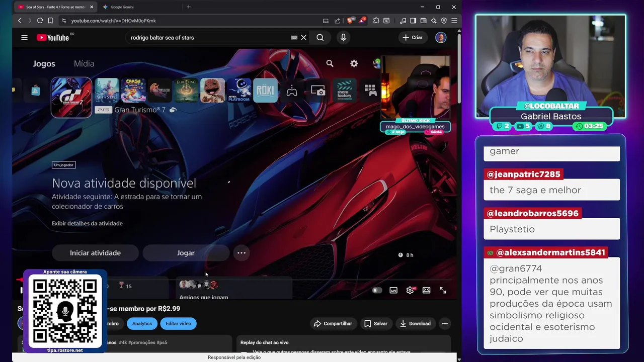Bookmark the page in browser toolbar
The image size is (644, 362).
pyautogui.click(x=50, y=21)
